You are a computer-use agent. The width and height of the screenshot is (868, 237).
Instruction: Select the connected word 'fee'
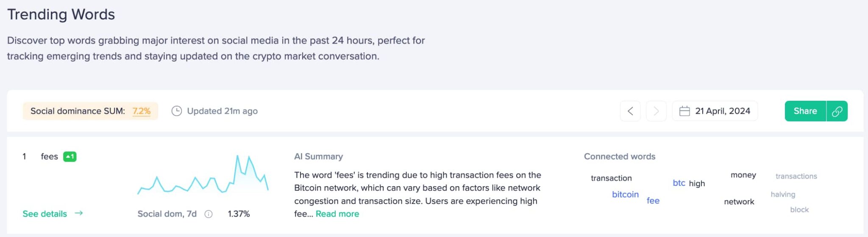point(653,201)
